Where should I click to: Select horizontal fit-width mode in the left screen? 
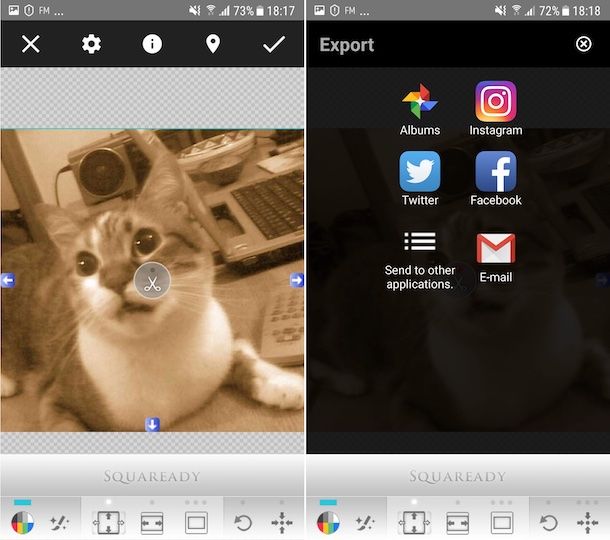tap(152, 522)
